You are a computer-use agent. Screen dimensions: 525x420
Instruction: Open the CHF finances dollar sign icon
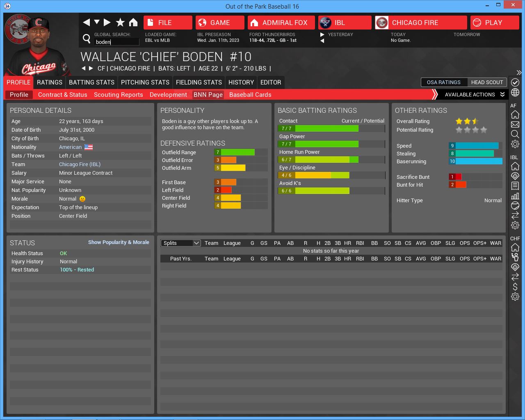click(x=515, y=287)
